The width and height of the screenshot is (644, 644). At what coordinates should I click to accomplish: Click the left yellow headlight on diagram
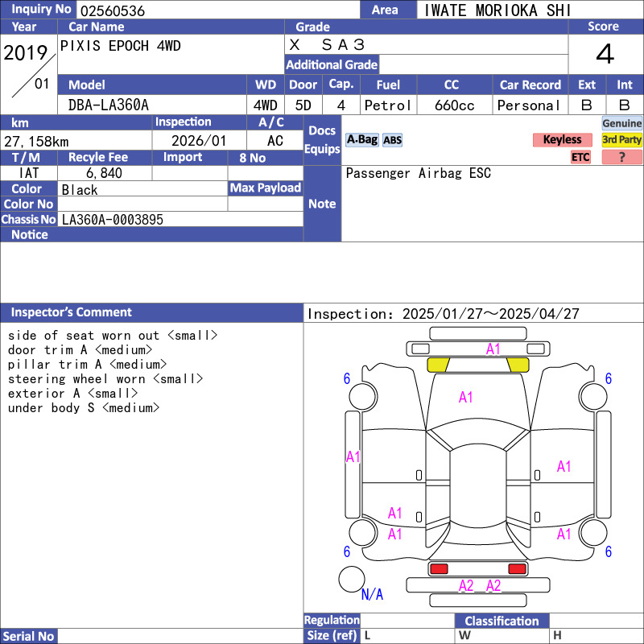coord(437,365)
